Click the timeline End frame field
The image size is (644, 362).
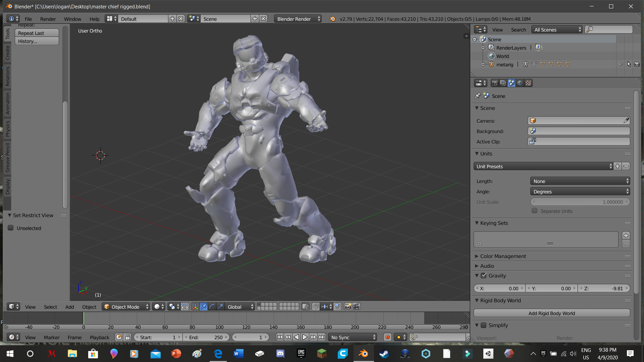pyautogui.click(x=206, y=337)
